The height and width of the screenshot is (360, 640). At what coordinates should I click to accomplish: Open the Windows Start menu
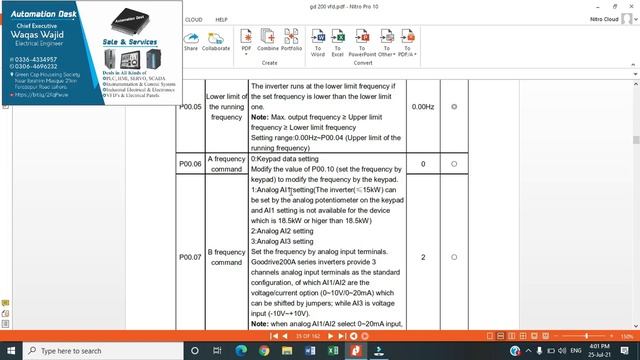(11, 351)
